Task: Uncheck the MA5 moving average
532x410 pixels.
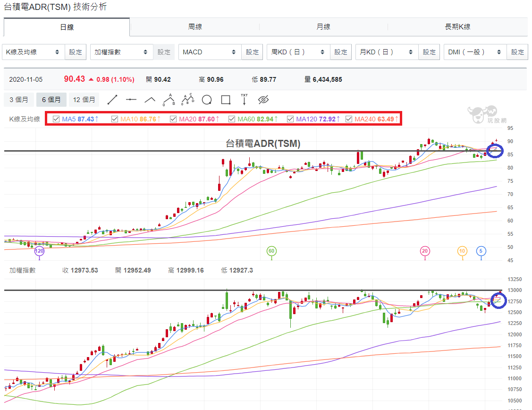Action: point(56,119)
